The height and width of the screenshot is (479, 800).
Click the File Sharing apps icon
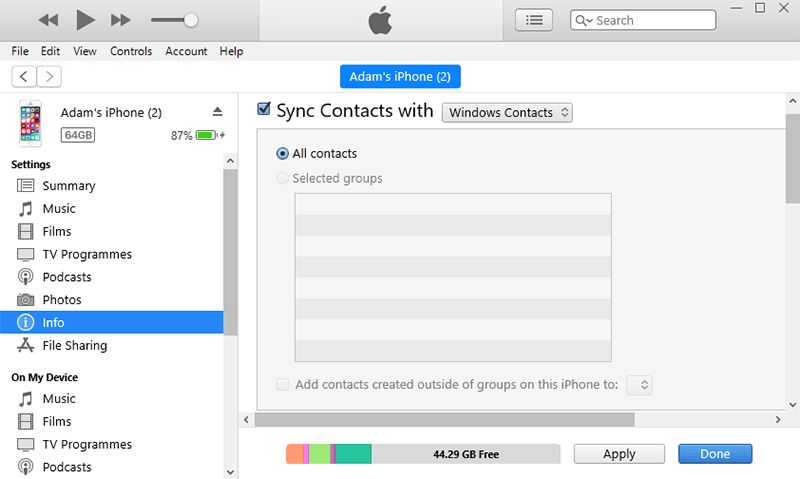click(x=26, y=345)
